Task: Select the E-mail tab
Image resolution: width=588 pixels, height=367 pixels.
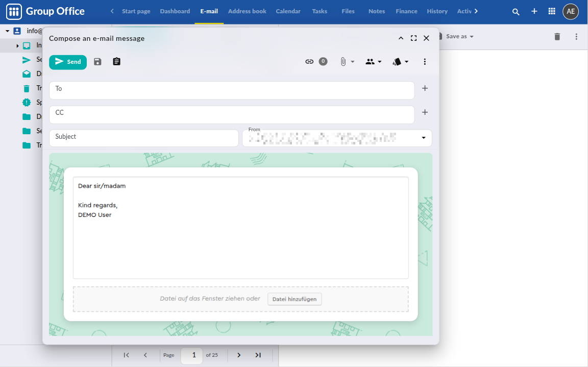Action: (209, 11)
